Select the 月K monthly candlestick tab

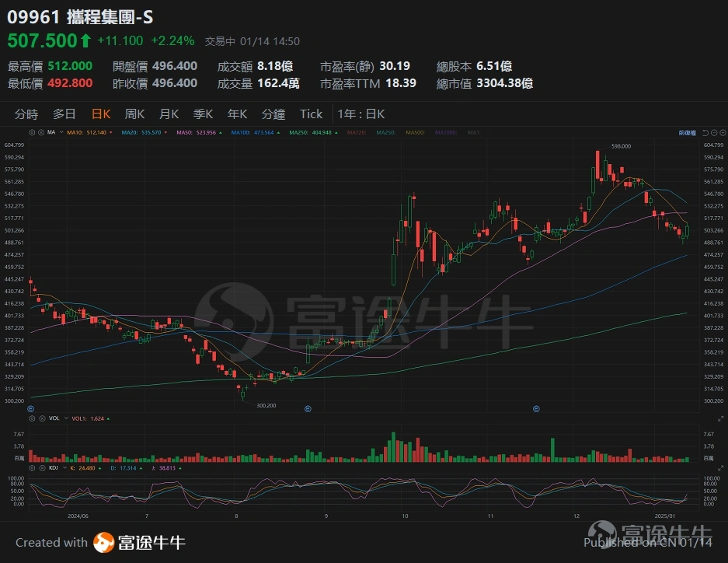[x=169, y=114]
